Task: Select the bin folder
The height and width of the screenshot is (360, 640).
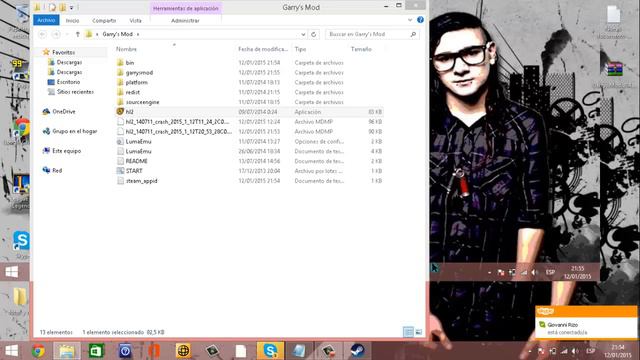Action: coord(250,62)
